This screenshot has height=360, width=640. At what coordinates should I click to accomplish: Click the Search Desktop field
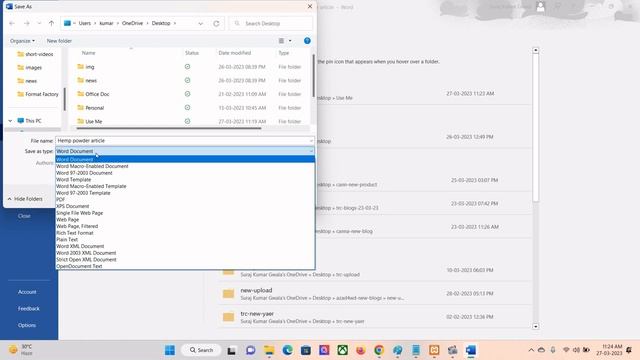[x=272, y=23]
